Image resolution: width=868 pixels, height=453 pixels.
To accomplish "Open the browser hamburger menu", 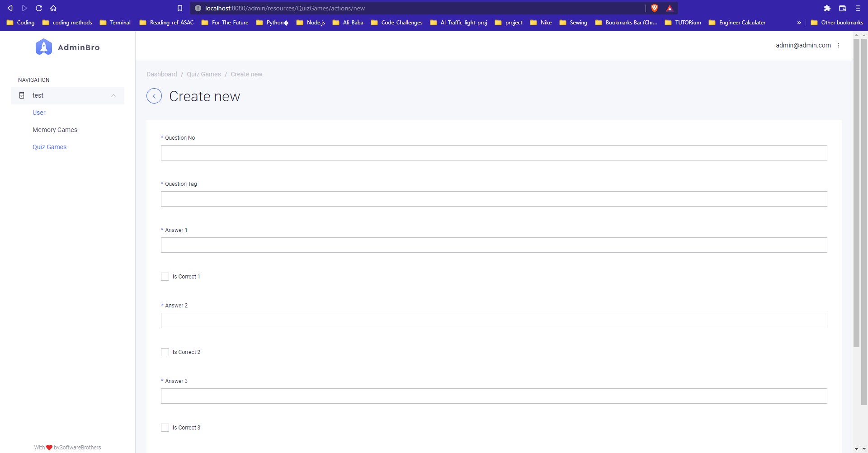I will [x=858, y=8].
